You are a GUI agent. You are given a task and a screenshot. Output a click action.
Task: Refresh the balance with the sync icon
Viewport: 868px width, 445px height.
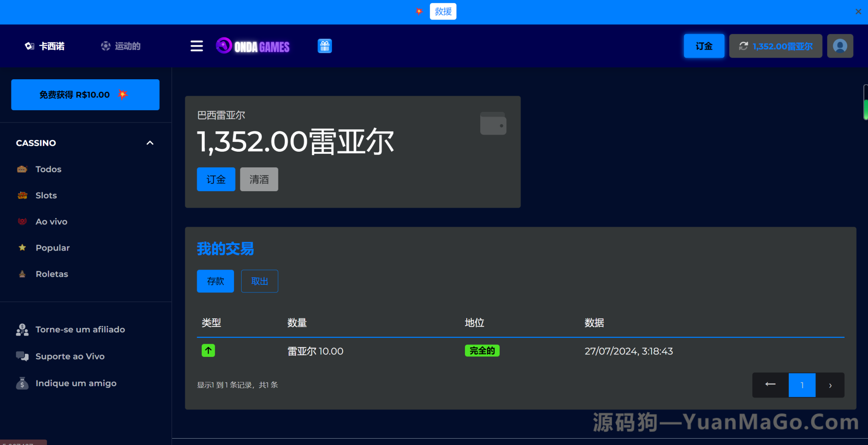point(744,46)
